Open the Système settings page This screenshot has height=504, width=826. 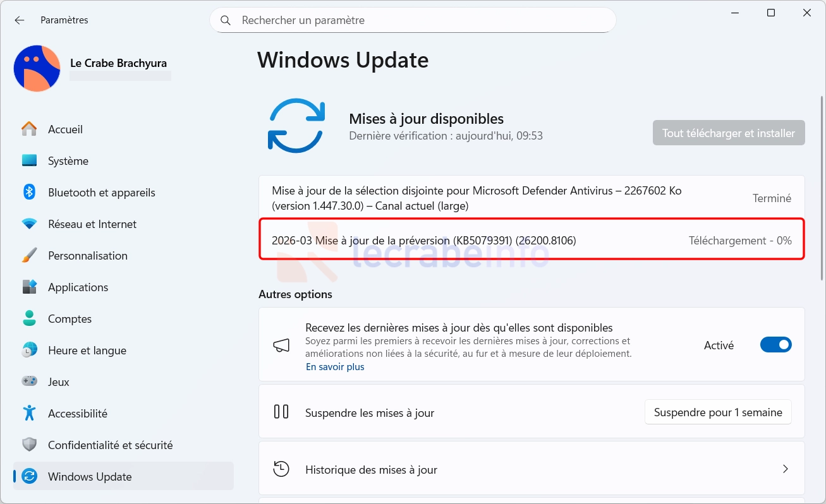68,161
